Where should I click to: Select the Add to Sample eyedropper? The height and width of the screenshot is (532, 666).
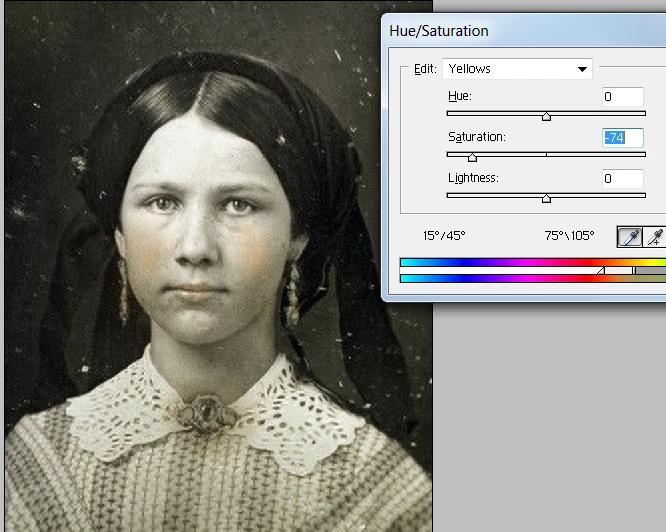pos(655,236)
